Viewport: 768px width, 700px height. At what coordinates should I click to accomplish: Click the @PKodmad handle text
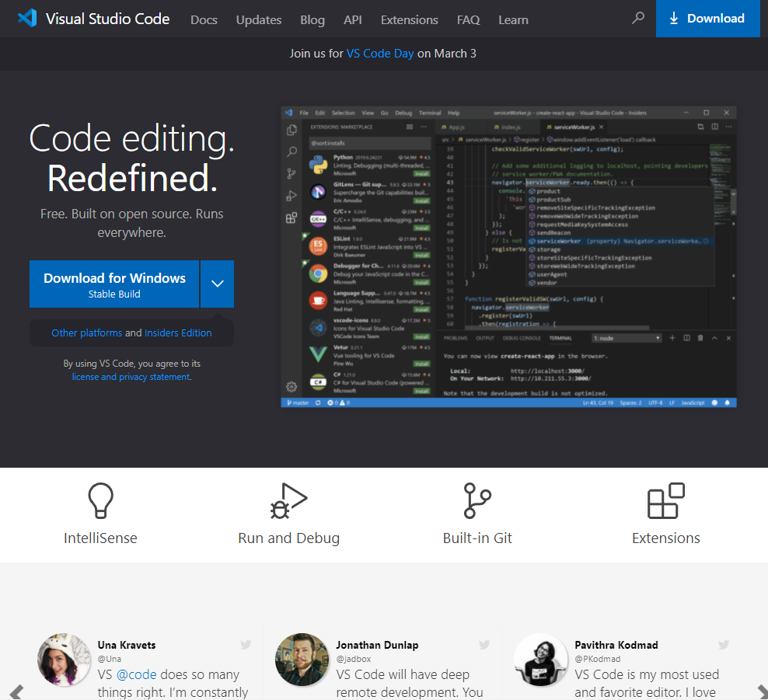point(598,659)
